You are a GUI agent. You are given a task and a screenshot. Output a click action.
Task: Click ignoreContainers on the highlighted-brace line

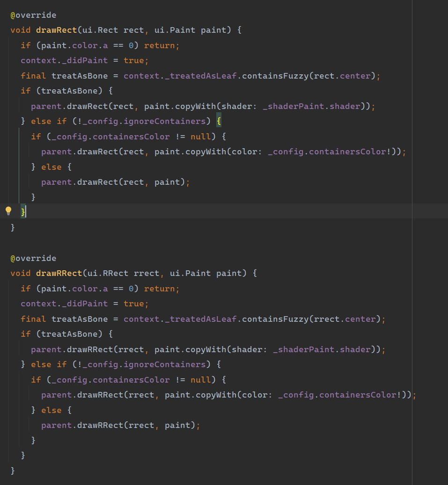tap(165, 121)
